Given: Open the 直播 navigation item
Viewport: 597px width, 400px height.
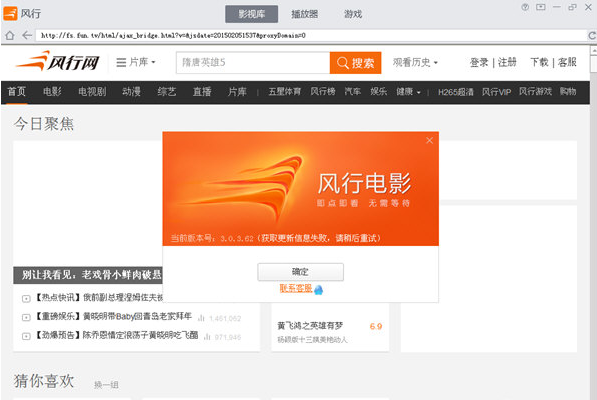Looking at the screenshot, I should click(202, 92).
